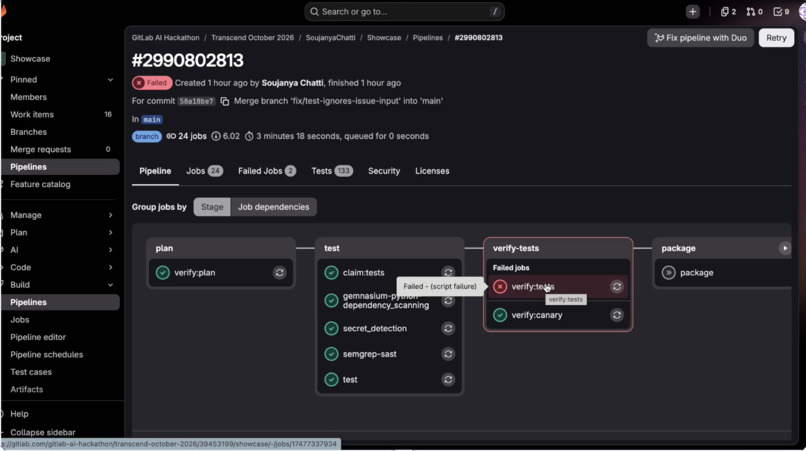Open the Licenses tab
This screenshot has height=451, width=806.
pyautogui.click(x=432, y=171)
